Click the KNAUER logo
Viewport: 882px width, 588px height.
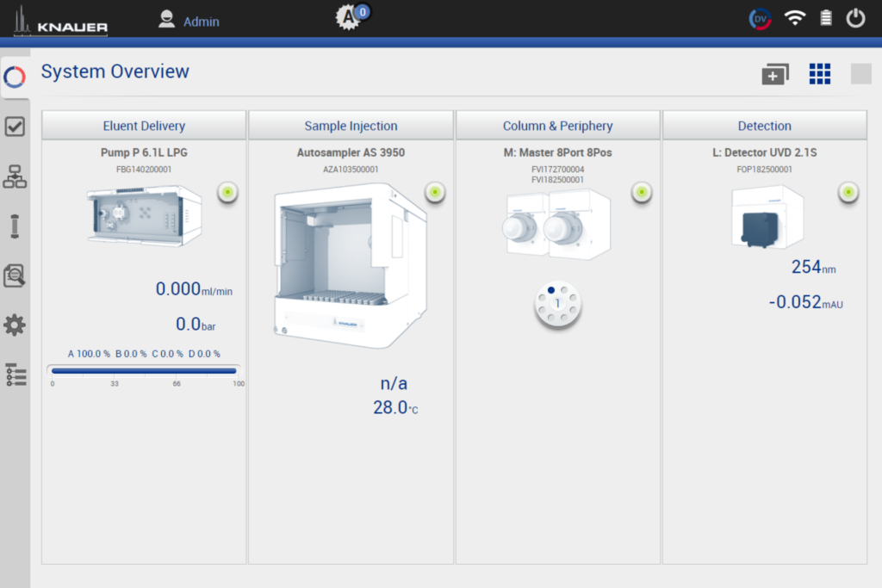[61, 21]
